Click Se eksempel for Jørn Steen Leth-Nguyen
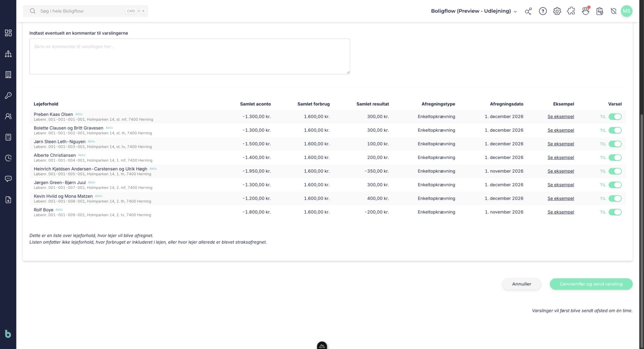The height and width of the screenshot is (349, 644). [561, 144]
